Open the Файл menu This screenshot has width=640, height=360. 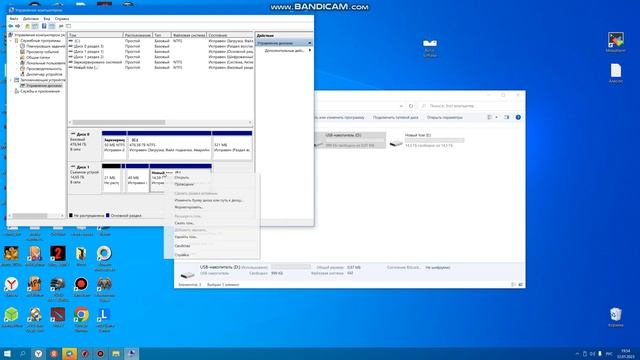[14, 19]
